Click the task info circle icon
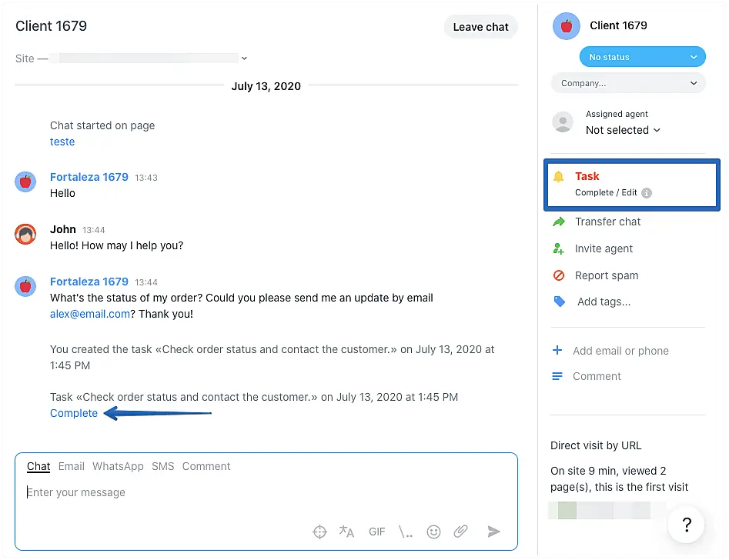Viewport: 729px width, 560px height. click(647, 193)
